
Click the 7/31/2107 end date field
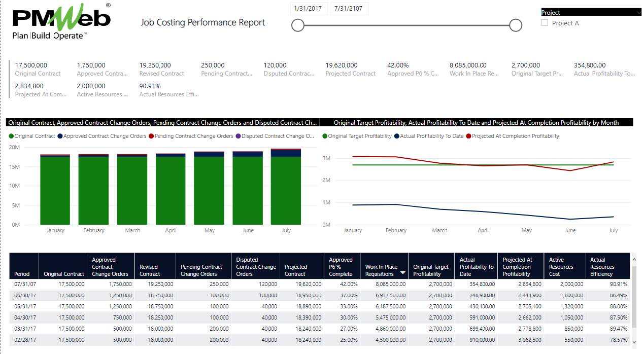click(349, 9)
